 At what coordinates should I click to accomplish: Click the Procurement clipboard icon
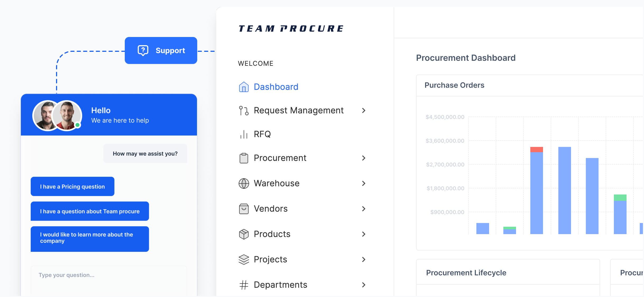243,158
